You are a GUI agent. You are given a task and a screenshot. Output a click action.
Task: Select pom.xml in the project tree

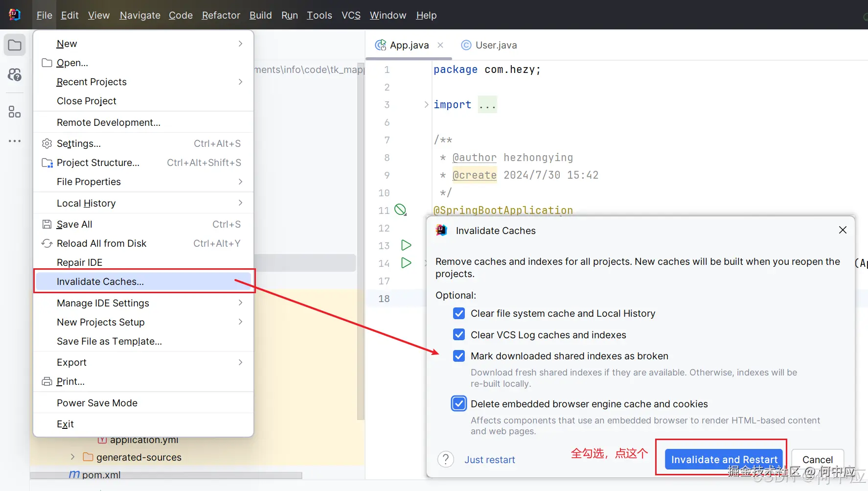(x=101, y=475)
